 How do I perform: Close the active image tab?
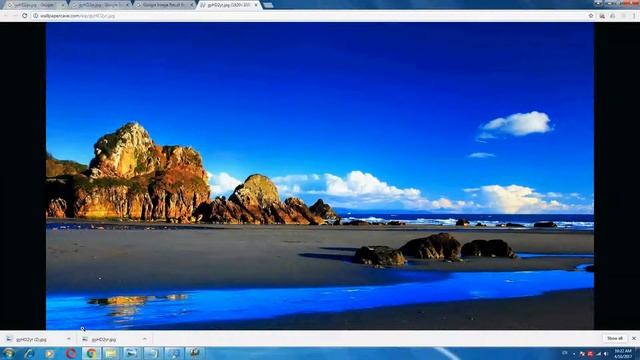click(x=256, y=5)
